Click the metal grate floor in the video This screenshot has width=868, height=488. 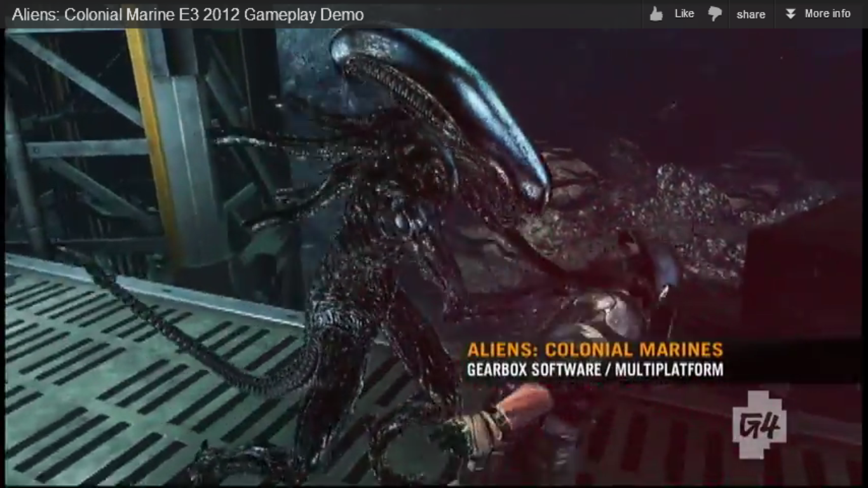95,394
